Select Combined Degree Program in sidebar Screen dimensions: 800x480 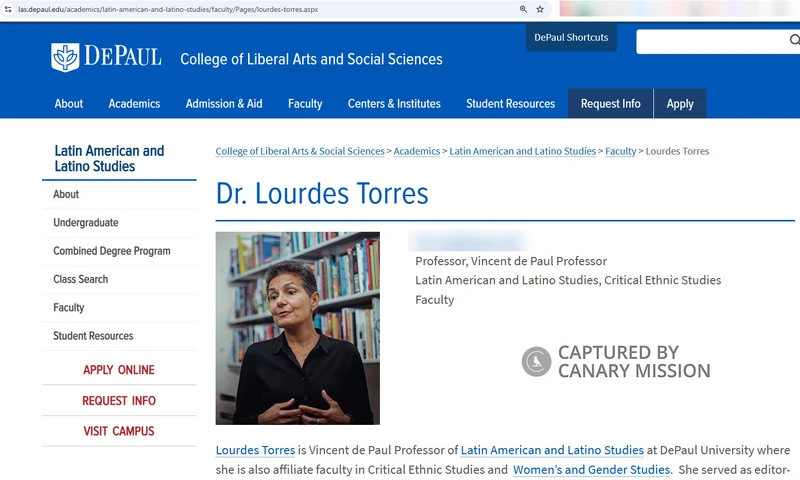point(112,251)
